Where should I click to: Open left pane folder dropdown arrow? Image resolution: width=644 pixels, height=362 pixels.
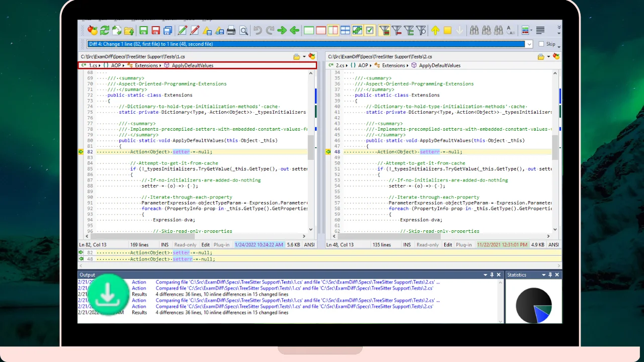click(304, 57)
